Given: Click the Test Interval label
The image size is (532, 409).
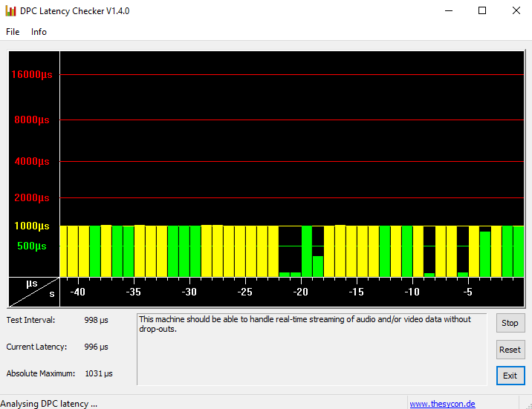Looking at the screenshot, I should 30,320.
